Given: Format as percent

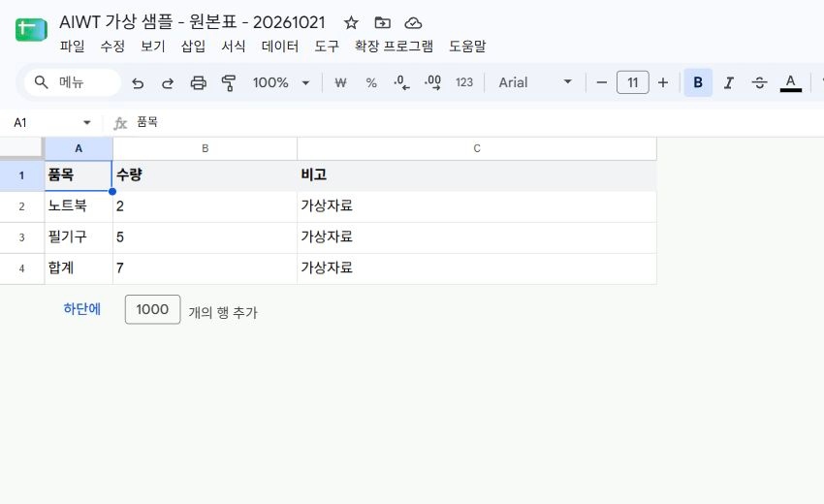Looking at the screenshot, I should [371, 82].
